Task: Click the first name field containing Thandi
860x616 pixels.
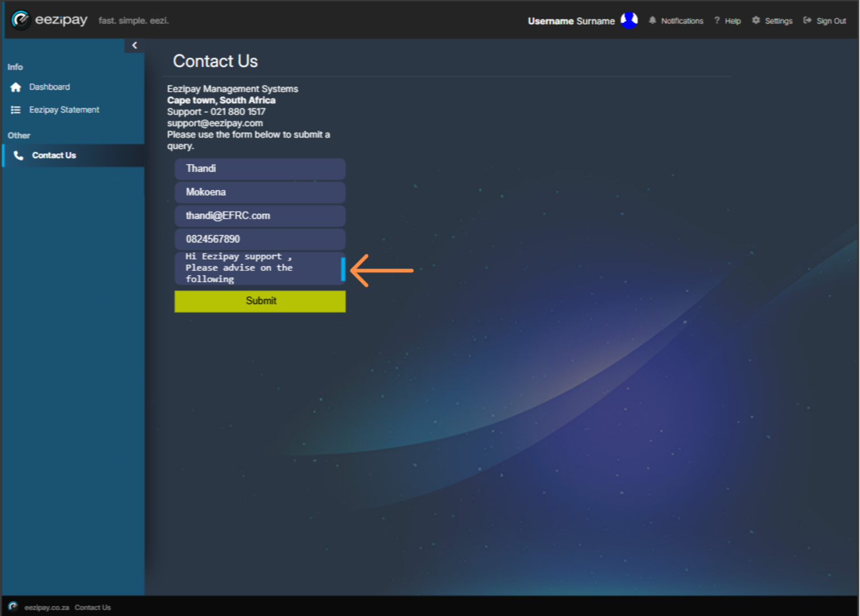Action: pos(260,169)
